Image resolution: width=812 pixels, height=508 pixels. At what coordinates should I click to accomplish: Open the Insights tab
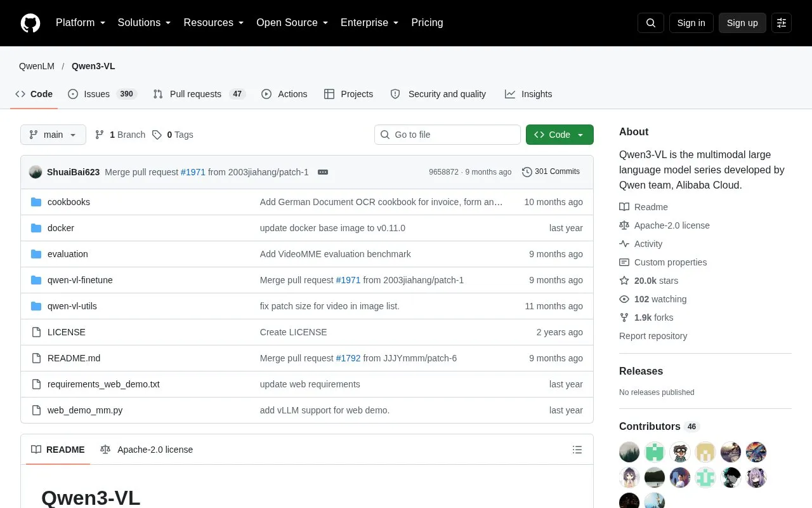tap(528, 94)
